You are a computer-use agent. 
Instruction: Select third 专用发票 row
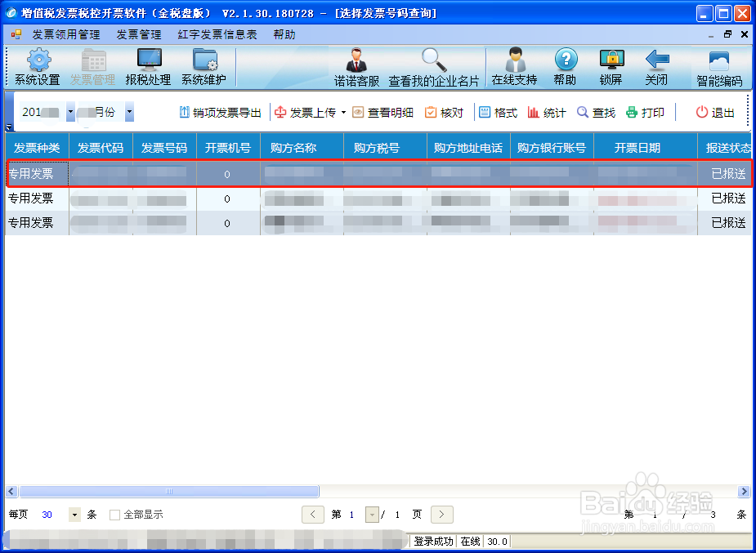coord(378,222)
